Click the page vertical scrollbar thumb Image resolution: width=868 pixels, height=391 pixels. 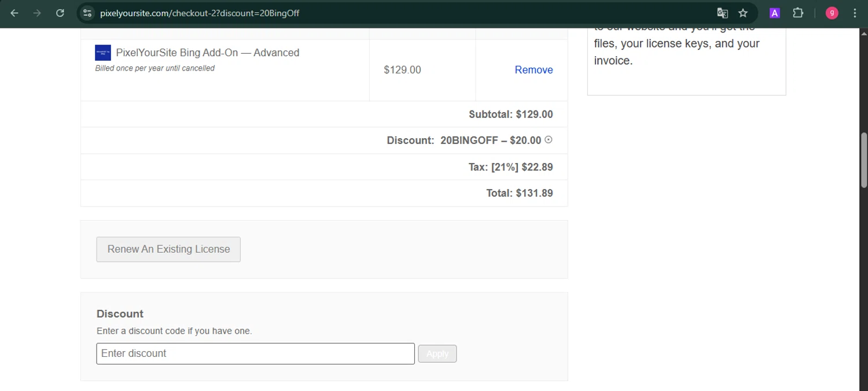point(864,160)
